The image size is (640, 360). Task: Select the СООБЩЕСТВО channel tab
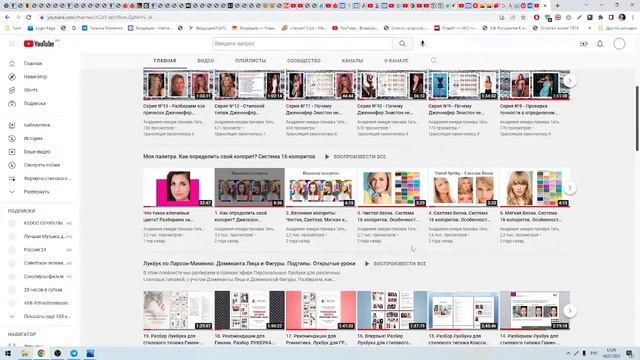point(304,60)
